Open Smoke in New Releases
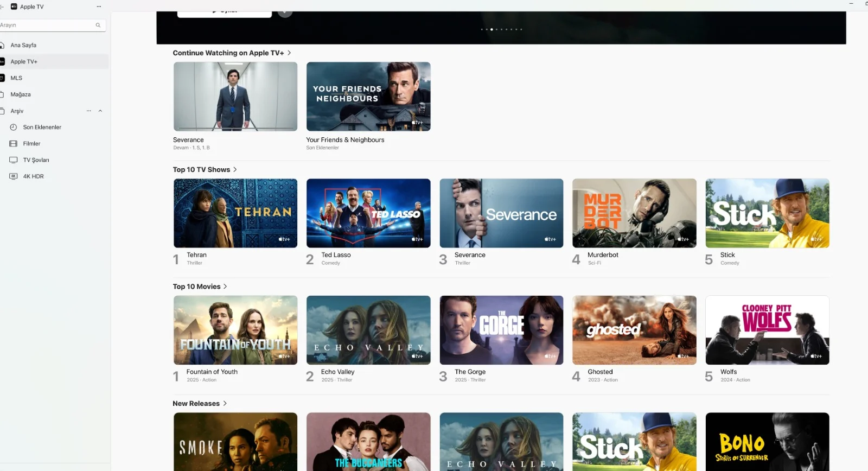 tap(235, 442)
